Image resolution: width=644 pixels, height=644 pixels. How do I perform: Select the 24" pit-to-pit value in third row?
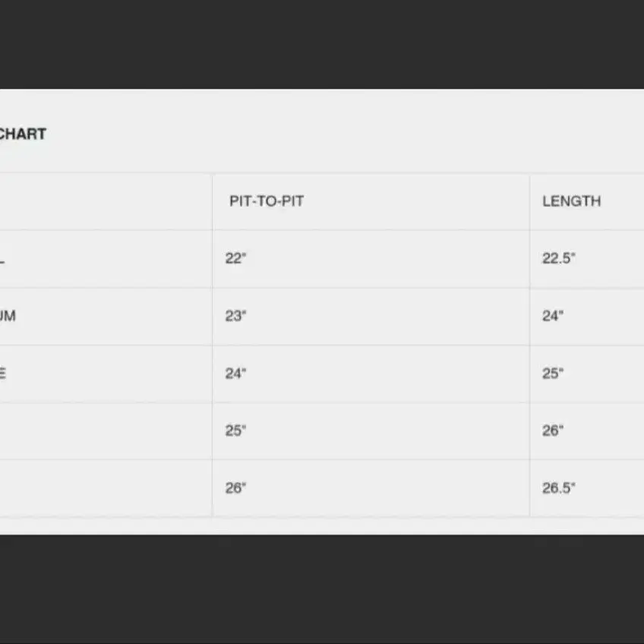click(x=235, y=374)
